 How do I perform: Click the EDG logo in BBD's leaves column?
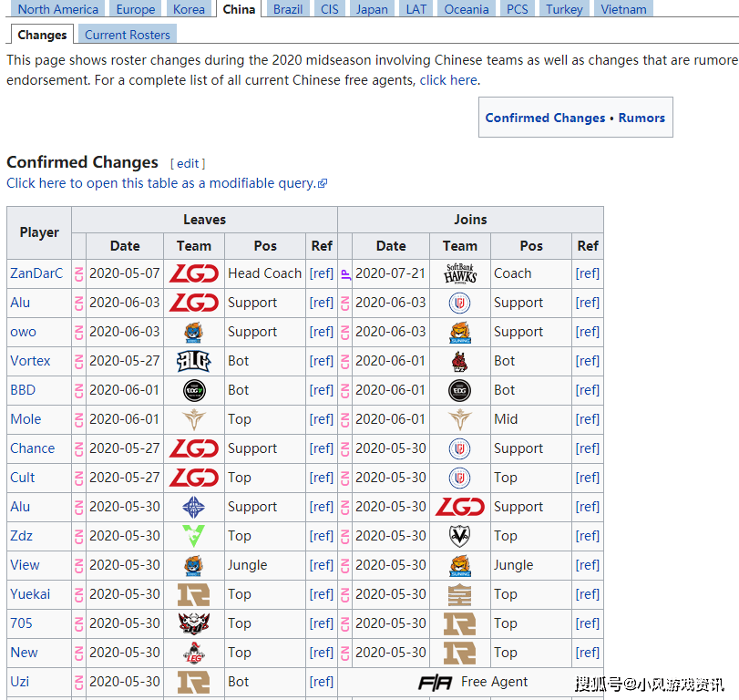pos(193,390)
